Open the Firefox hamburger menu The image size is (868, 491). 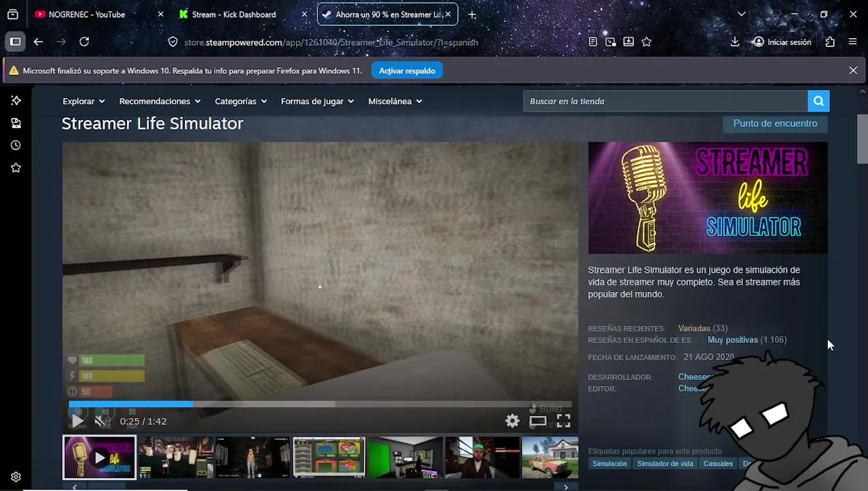853,42
